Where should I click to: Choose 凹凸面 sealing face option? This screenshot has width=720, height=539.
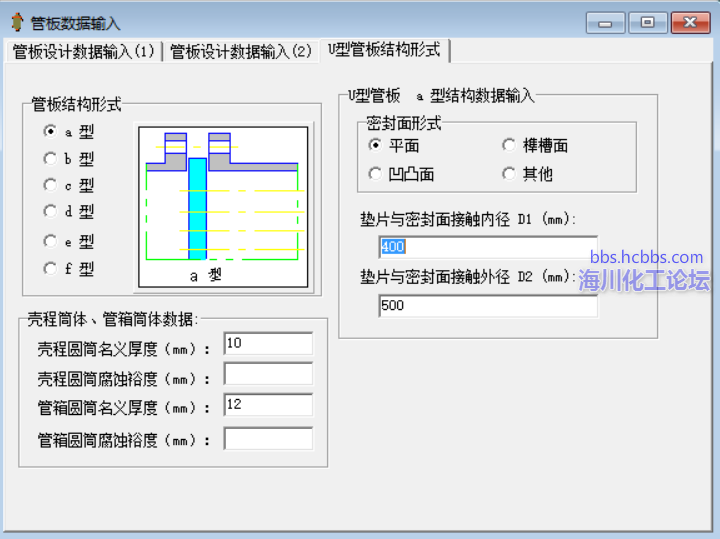pos(401,174)
